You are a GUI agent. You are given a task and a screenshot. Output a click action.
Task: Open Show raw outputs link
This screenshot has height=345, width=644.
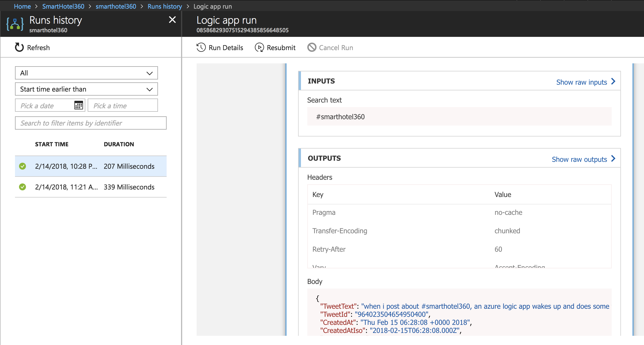point(579,159)
